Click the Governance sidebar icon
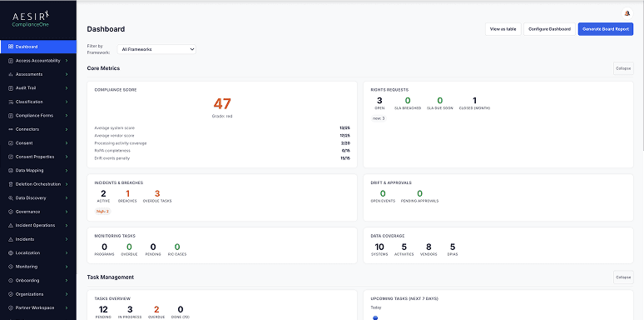 11,212
